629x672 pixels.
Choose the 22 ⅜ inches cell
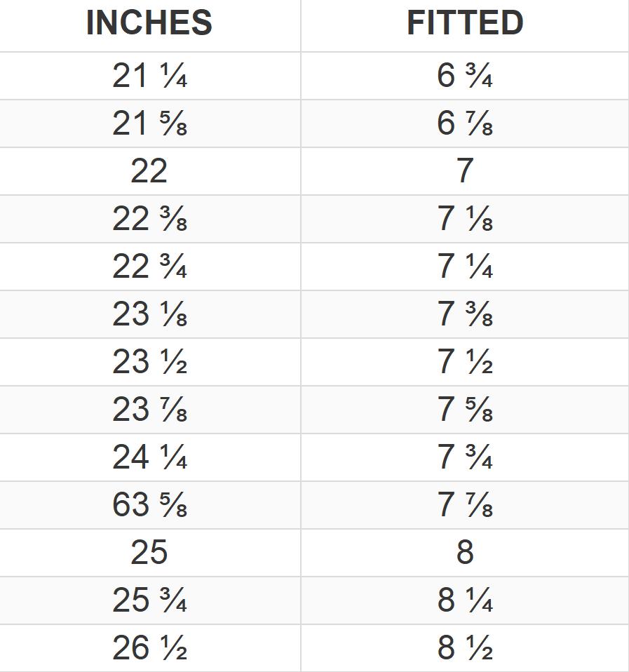pos(149,219)
